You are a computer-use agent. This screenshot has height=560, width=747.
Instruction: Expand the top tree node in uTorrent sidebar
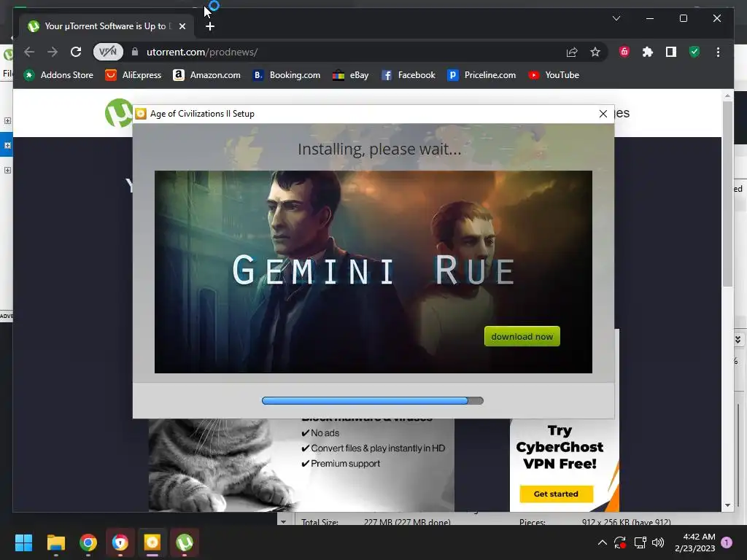pyautogui.click(x=7, y=120)
